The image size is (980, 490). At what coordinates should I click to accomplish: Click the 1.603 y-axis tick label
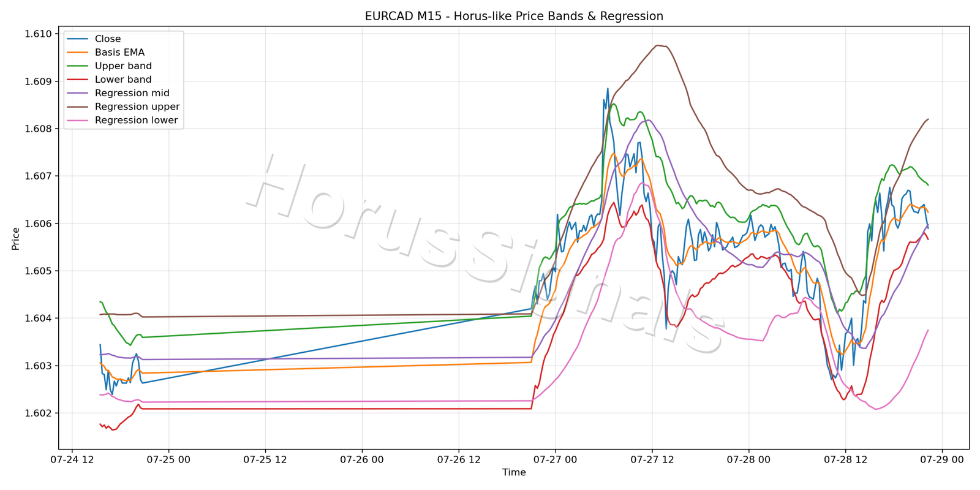[x=38, y=366]
